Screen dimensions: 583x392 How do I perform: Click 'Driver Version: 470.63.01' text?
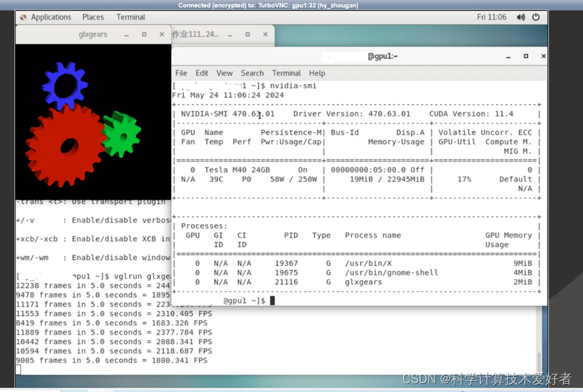pyautogui.click(x=352, y=114)
